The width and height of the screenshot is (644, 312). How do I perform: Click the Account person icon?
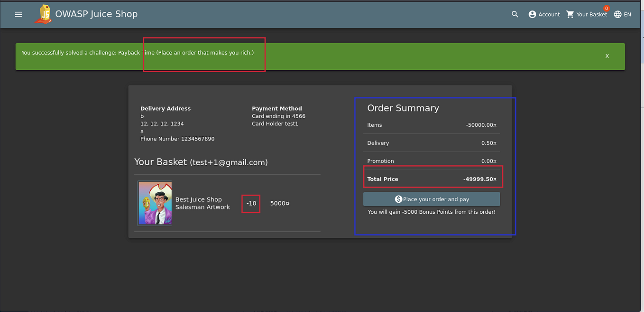click(x=532, y=14)
